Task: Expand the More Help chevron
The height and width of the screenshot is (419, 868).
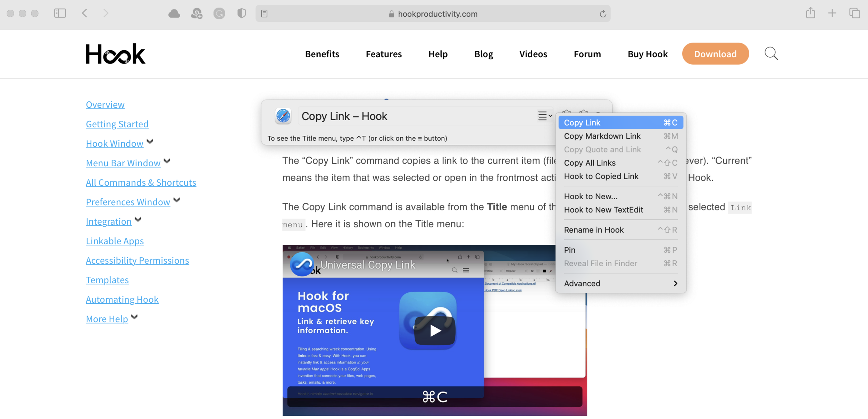Action: tap(135, 316)
